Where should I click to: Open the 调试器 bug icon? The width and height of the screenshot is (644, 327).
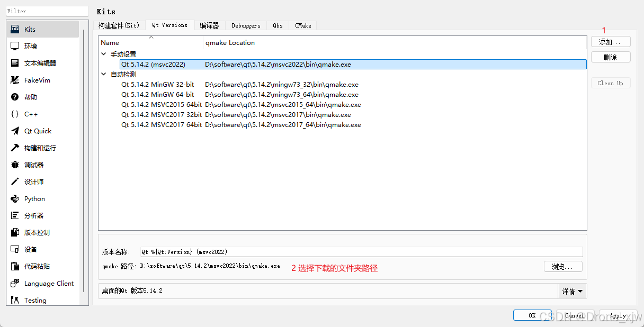click(15, 165)
